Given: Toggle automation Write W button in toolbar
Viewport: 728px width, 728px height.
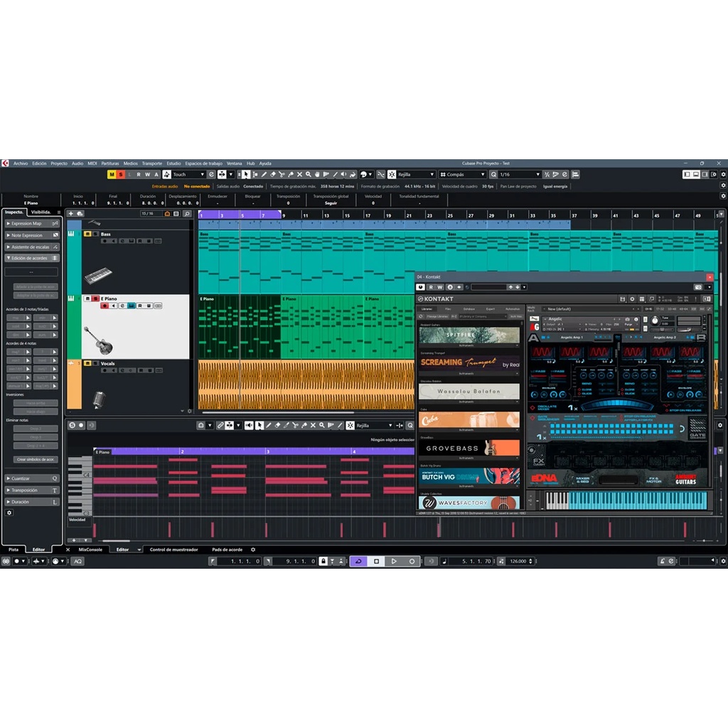Looking at the screenshot, I should tap(148, 175).
